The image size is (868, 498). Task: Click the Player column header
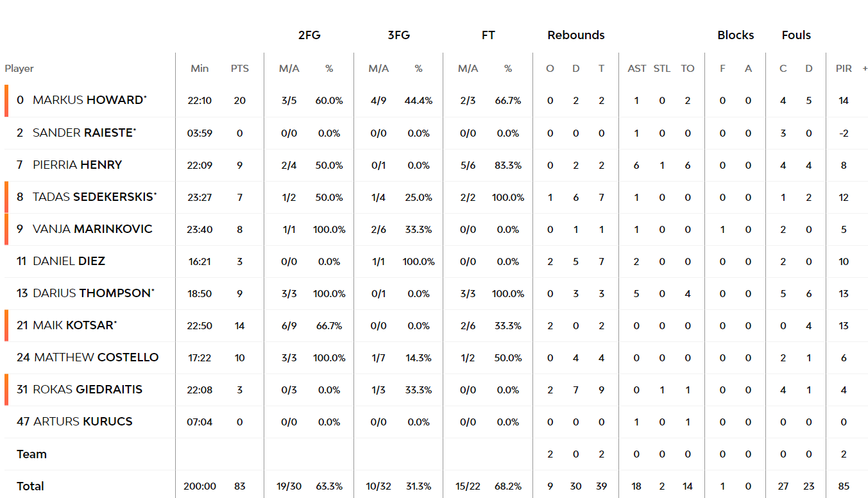(19, 69)
